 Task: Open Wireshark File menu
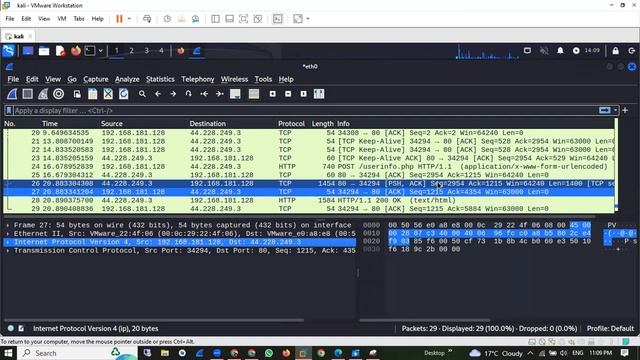tap(13, 79)
